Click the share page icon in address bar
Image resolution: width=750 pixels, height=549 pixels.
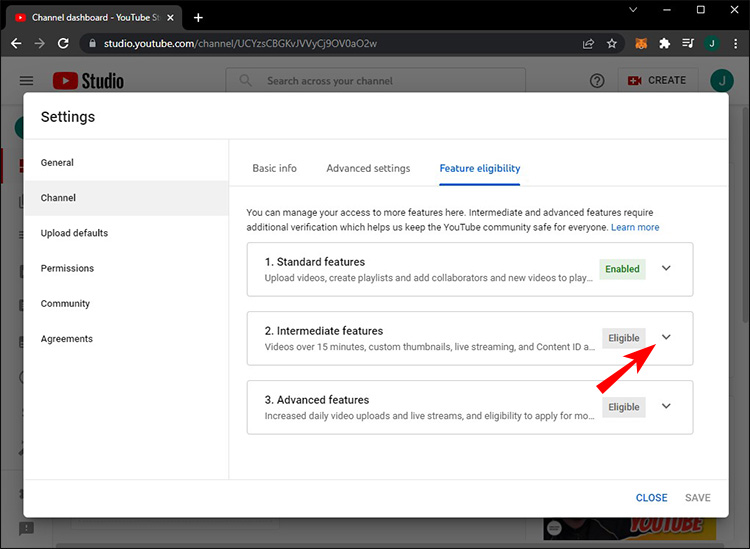(x=588, y=44)
